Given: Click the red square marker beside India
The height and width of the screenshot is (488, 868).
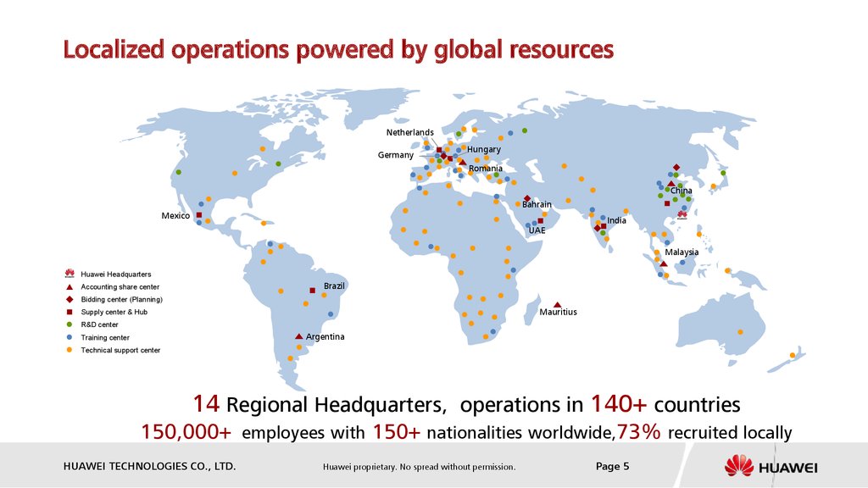Looking at the screenshot, I should pos(604,226).
